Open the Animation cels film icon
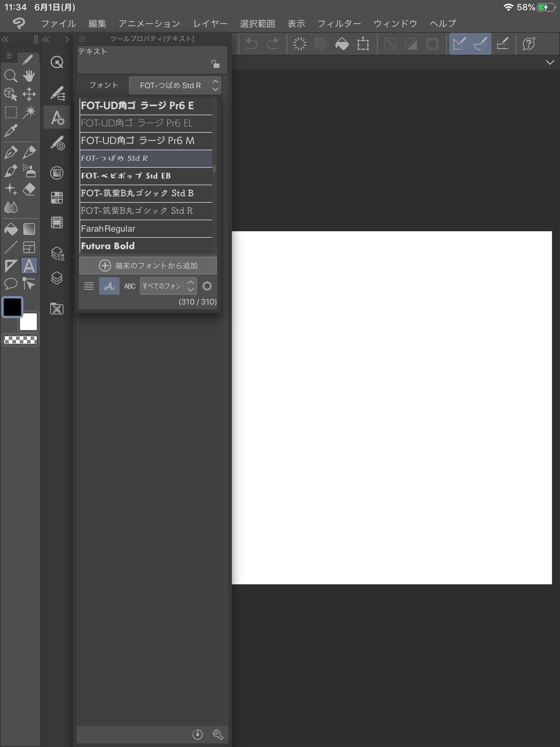Screen dimensions: 560x747 pos(57,222)
